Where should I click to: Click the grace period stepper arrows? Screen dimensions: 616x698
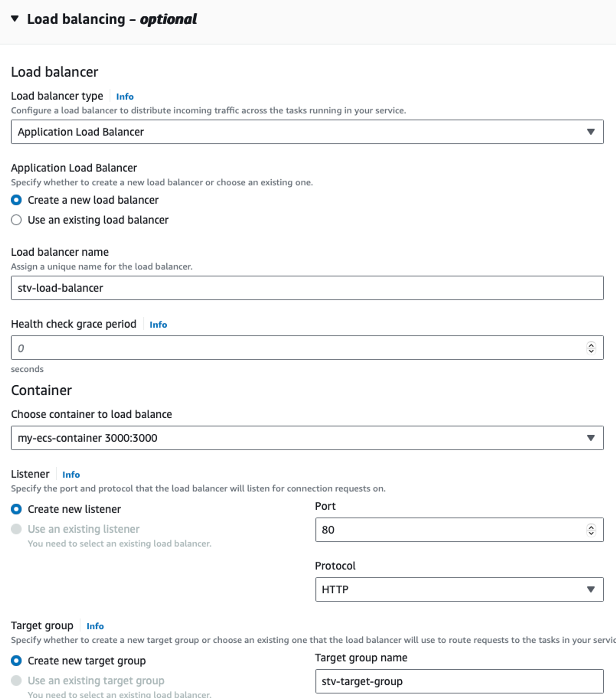pos(591,348)
